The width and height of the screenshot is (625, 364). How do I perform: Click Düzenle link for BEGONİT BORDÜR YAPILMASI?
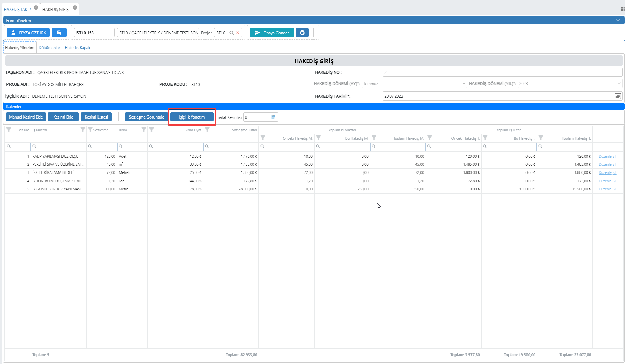click(605, 189)
